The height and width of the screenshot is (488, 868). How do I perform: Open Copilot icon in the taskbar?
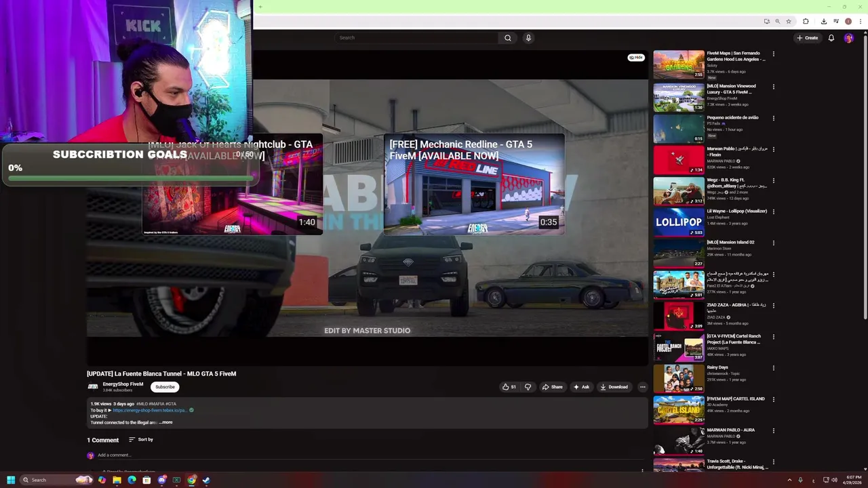pyautogui.click(x=102, y=480)
